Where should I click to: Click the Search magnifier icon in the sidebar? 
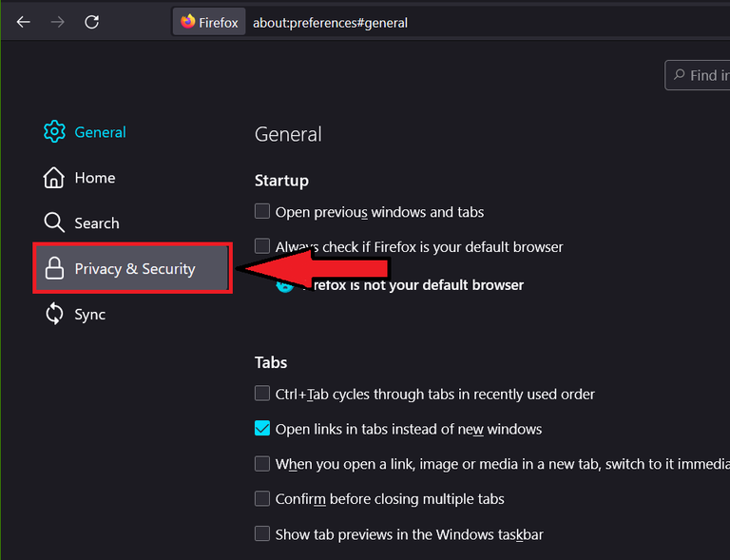[x=54, y=223]
